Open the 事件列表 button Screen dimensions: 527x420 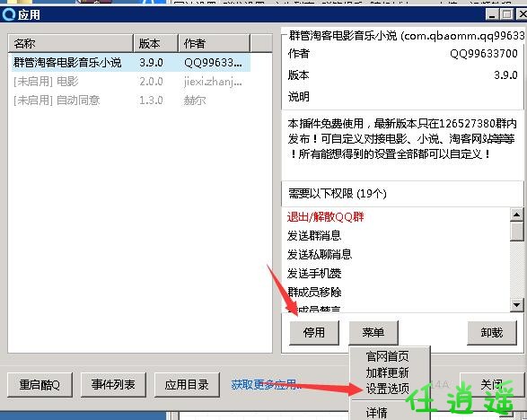coord(113,384)
